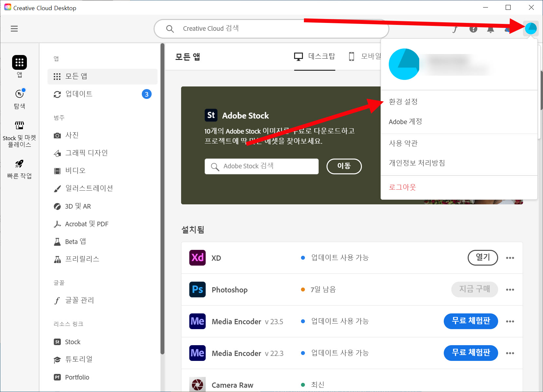Switch to 모바일 tab
This screenshot has height=392, width=543.
(x=365, y=57)
